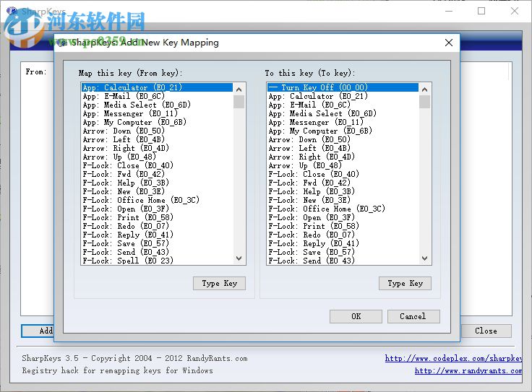Select Arrow: Down in From key list
This screenshot has width=532, height=392.
point(157,131)
